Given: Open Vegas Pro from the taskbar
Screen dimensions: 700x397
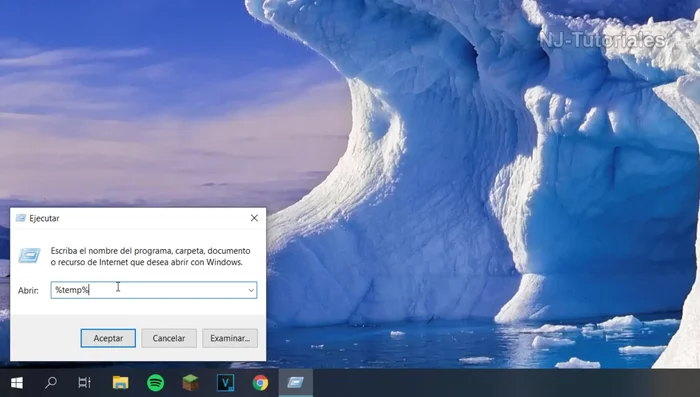Looking at the screenshot, I should click(x=225, y=383).
